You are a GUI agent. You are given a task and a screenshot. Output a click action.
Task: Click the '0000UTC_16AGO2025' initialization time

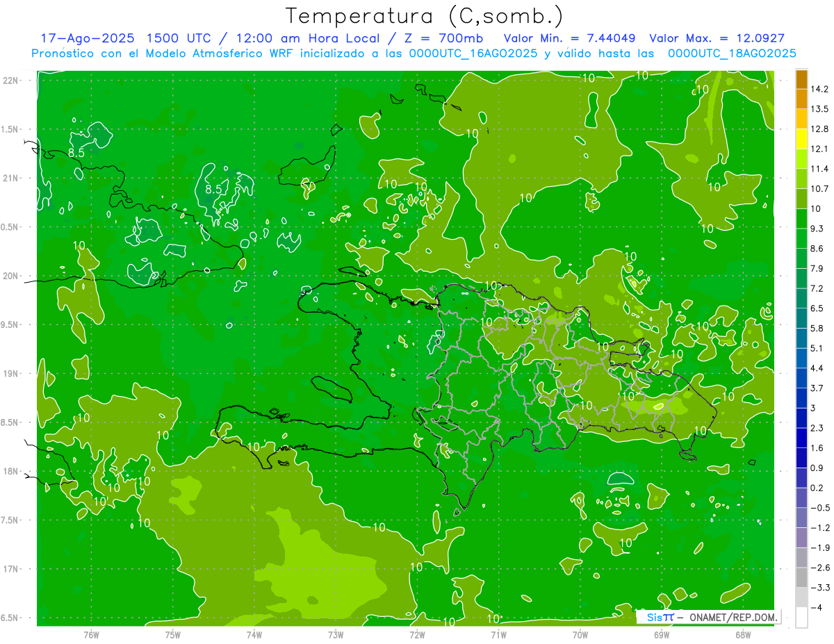(x=473, y=53)
